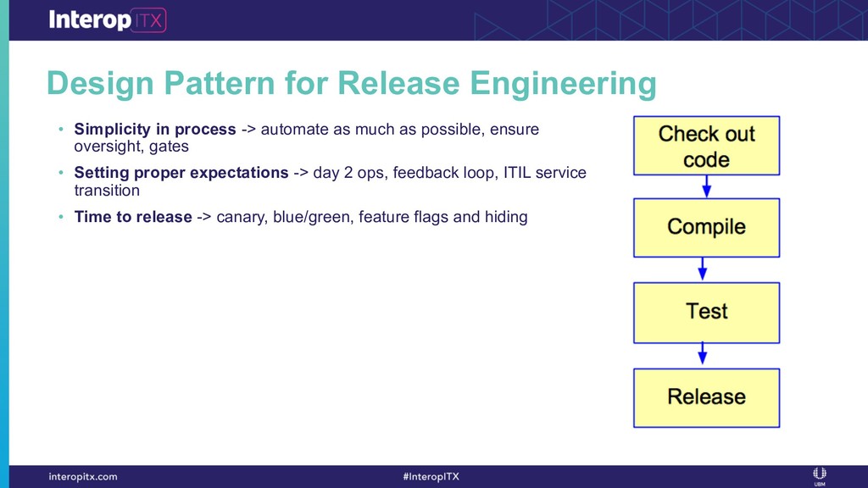
Task: Click the arrow from Test to Release
Action: [x=703, y=354]
